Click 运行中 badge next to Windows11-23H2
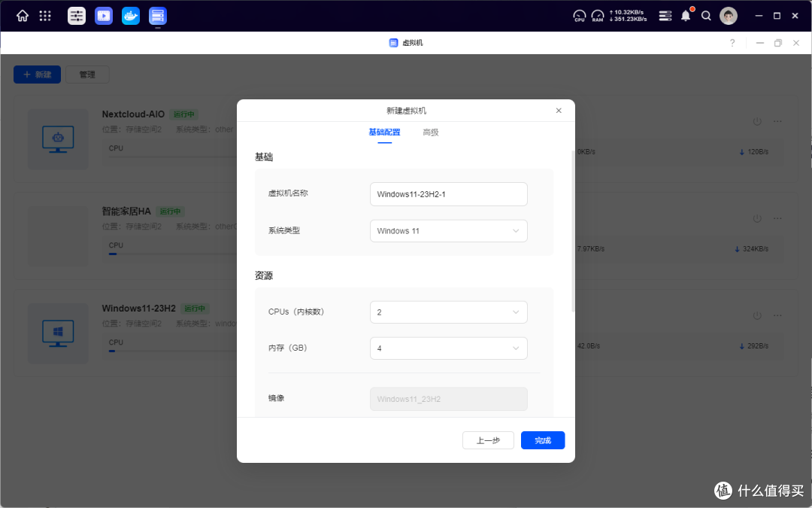The height and width of the screenshot is (508, 812). tap(195, 308)
